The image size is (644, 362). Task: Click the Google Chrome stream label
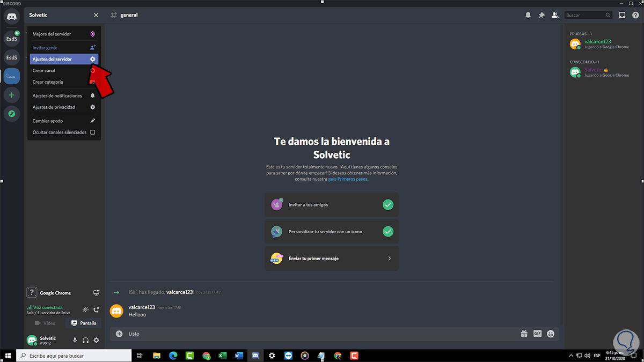point(55,293)
